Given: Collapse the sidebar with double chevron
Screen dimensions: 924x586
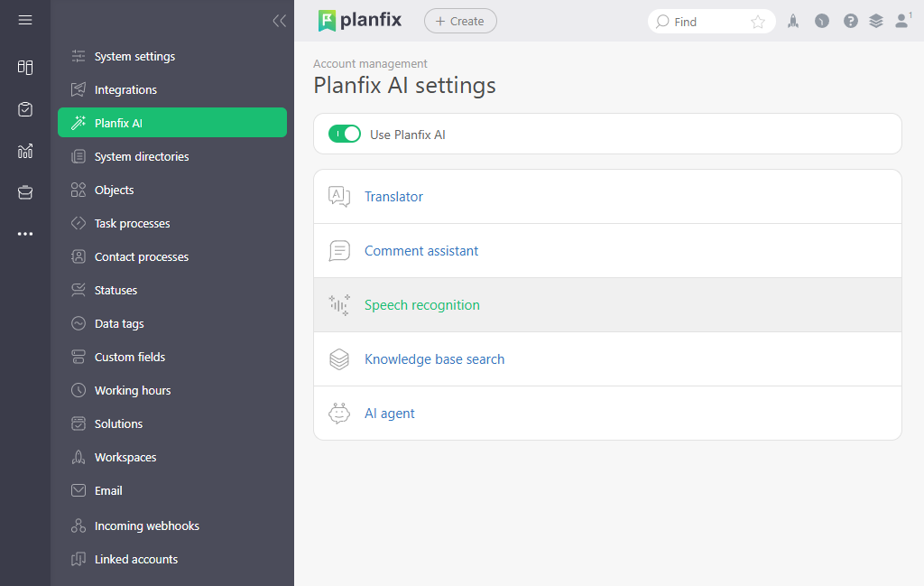Looking at the screenshot, I should [280, 22].
